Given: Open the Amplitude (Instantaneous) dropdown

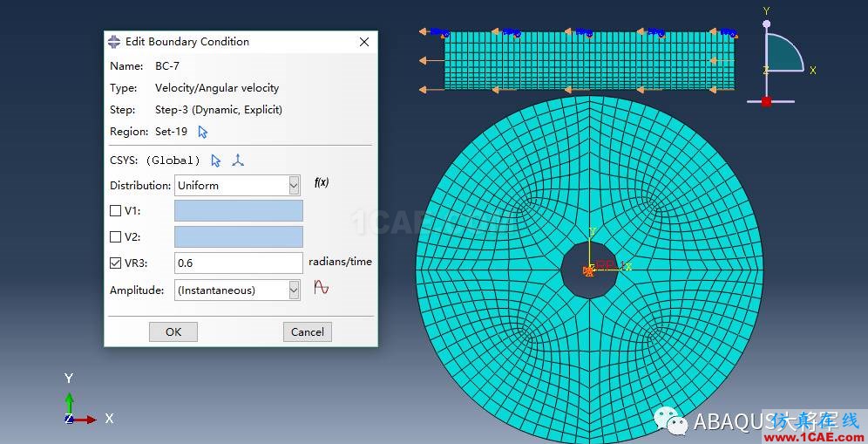Looking at the screenshot, I should [x=238, y=290].
